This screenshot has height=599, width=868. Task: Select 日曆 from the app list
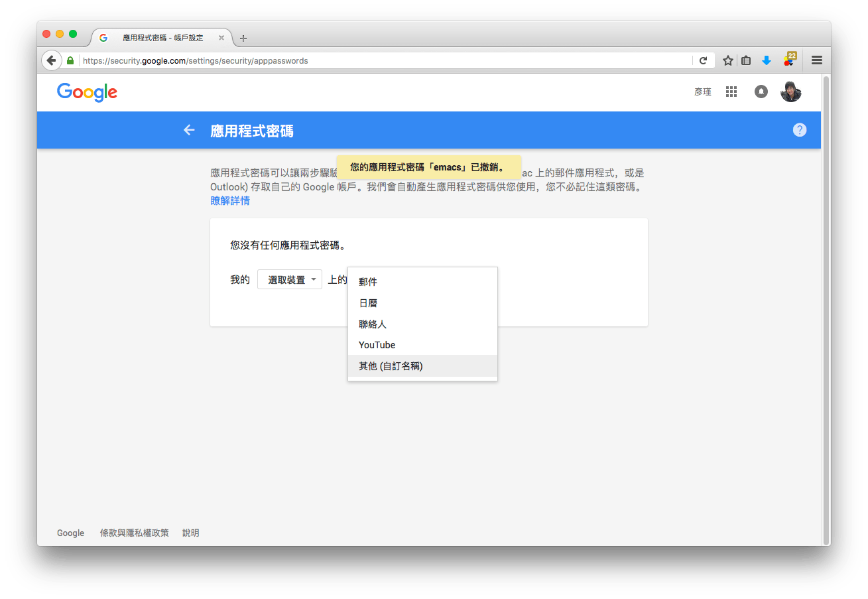[x=368, y=303]
